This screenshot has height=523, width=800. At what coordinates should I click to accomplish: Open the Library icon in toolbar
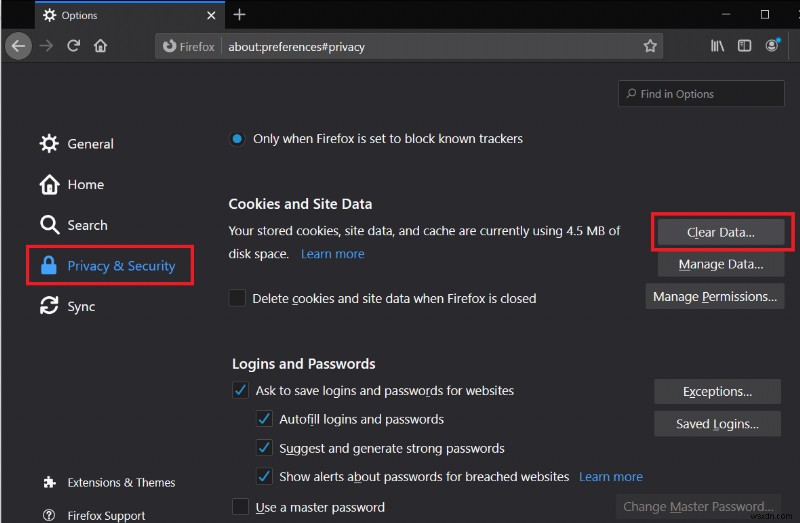(x=717, y=46)
